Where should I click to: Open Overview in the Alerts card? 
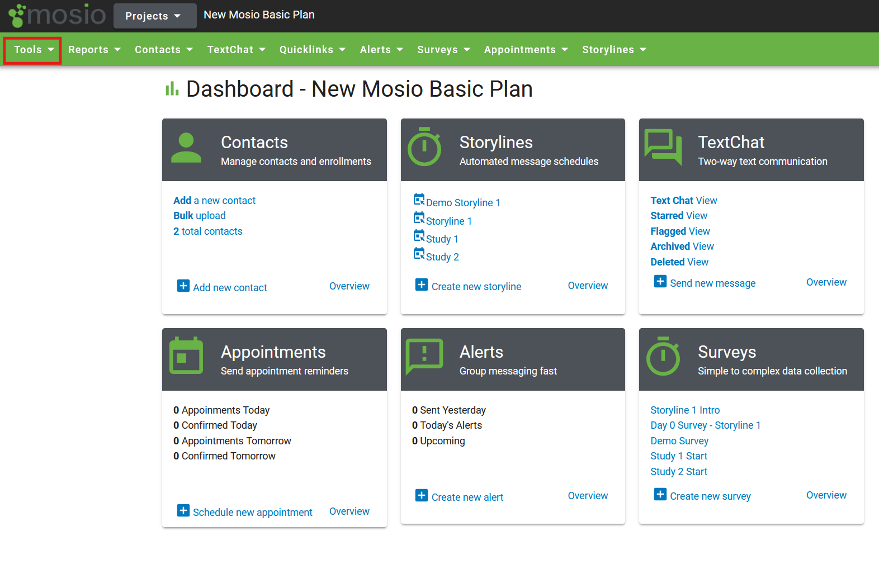(x=588, y=496)
